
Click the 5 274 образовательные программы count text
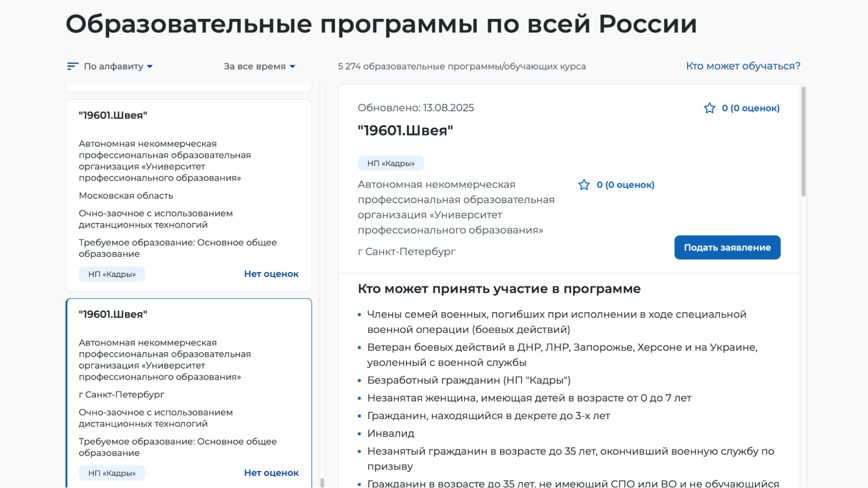[x=462, y=66]
